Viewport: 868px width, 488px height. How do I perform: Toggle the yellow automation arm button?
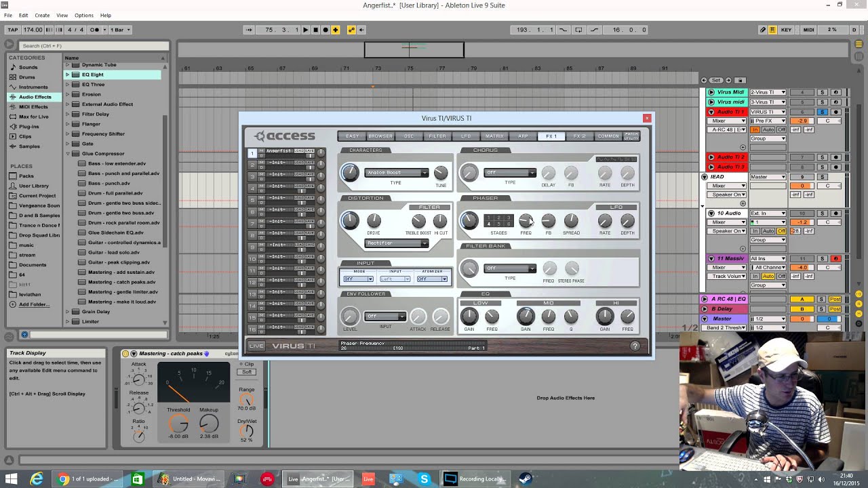click(x=351, y=30)
